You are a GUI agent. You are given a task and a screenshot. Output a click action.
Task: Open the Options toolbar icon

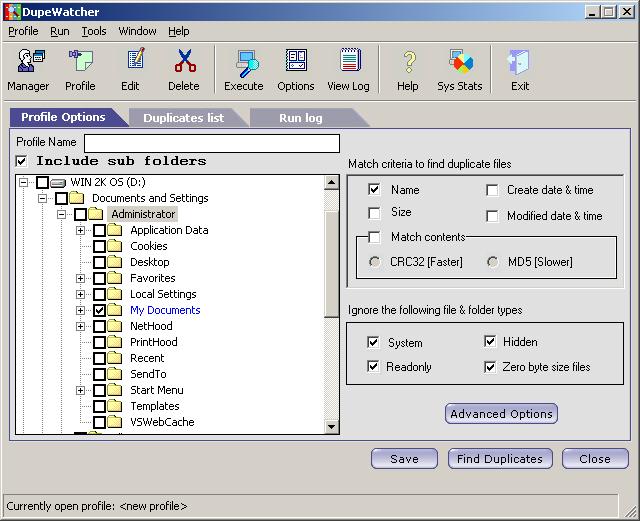[296, 60]
